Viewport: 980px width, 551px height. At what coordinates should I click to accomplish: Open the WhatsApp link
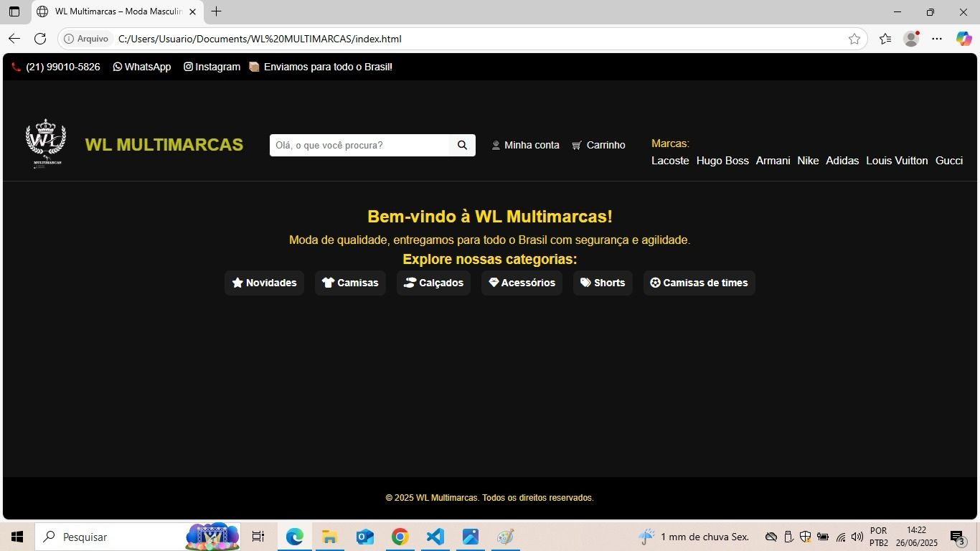point(142,67)
